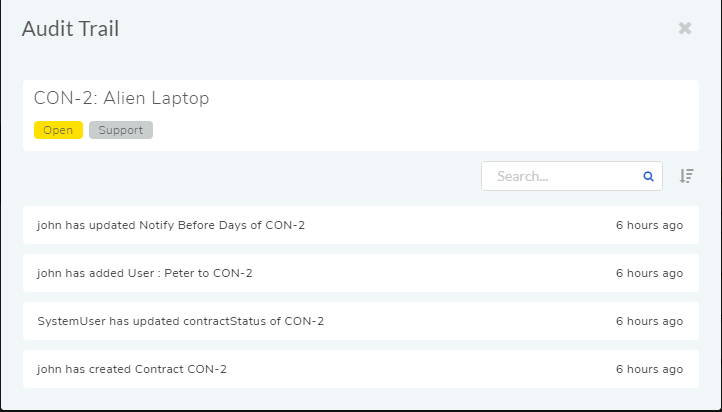Click the magnifier search icon
The height and width of the screenshot is (412, 722).
point(648,176)
